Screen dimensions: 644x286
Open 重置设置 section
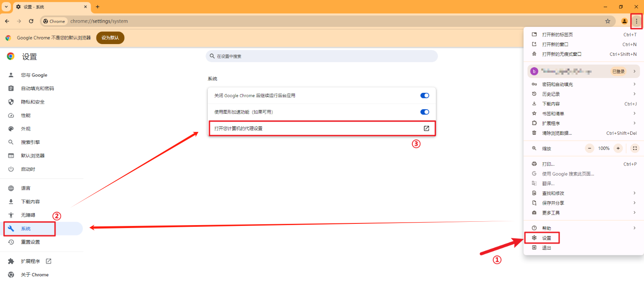[42, 242]
